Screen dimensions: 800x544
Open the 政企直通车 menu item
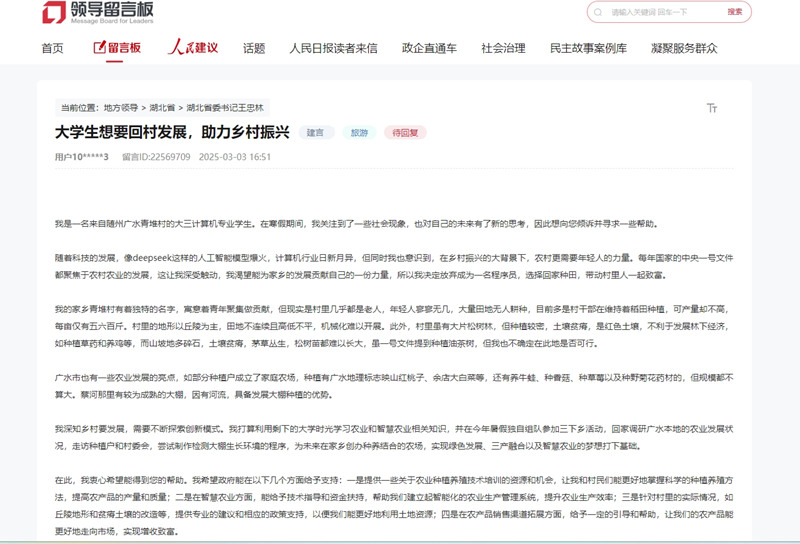tap(430, 48)
